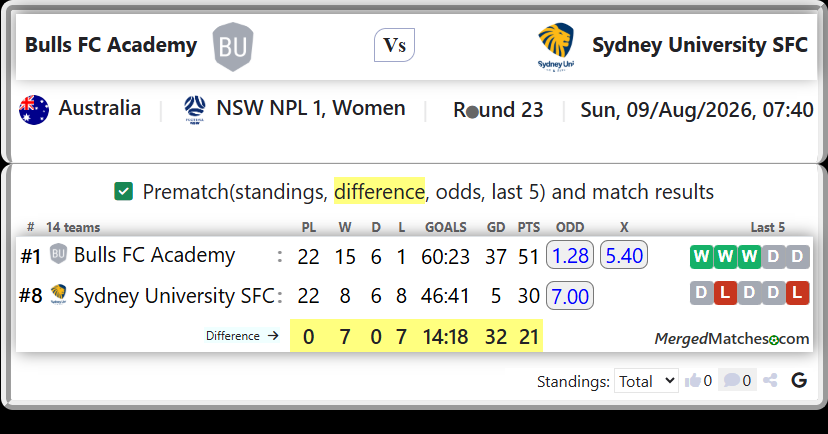Click the points difference value 21

(x=529, y=337)
